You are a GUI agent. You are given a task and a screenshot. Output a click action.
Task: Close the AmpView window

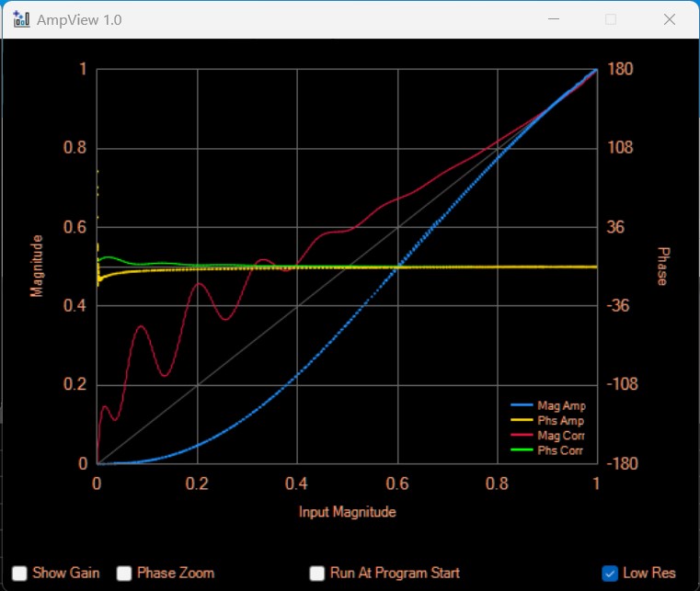click(x=670, y=19)
